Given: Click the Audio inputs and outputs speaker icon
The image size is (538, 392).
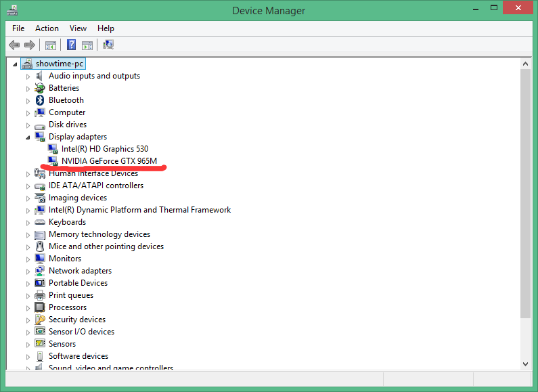Looking at the screenshot, I should point(40,76).
